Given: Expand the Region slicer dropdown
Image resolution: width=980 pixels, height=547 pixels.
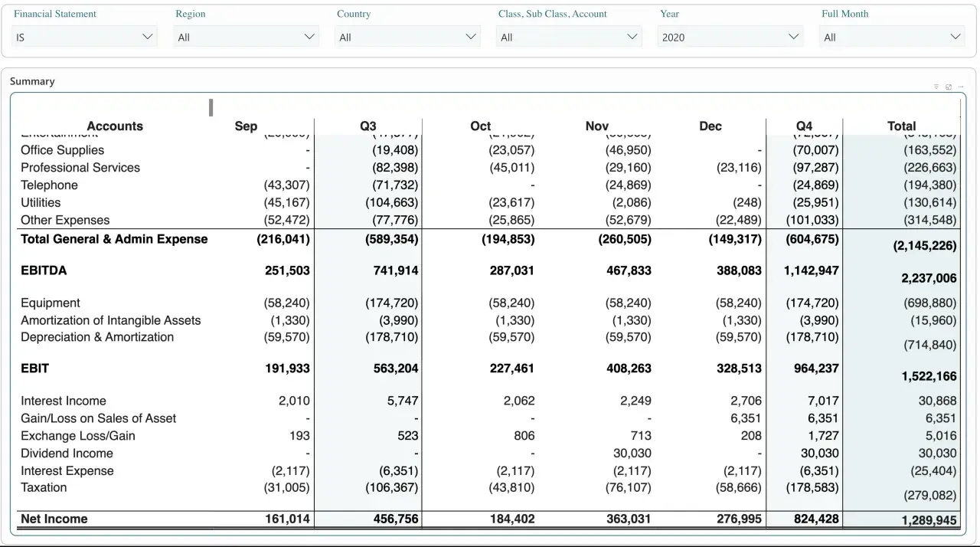Looking at the screenshot, I should tap(246, 36).
